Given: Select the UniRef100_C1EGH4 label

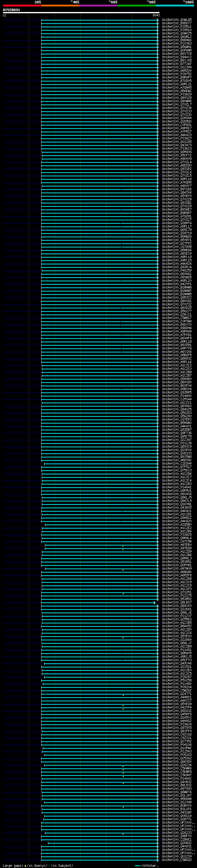Looking at the screenshot, I should [x=177, y=463].
